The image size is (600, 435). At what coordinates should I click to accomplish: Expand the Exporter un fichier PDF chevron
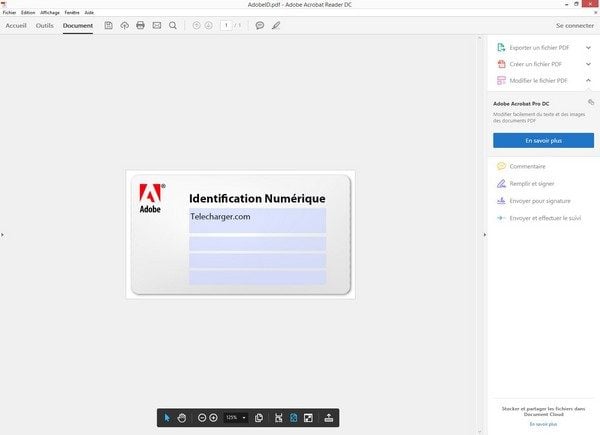coord(588,47)
